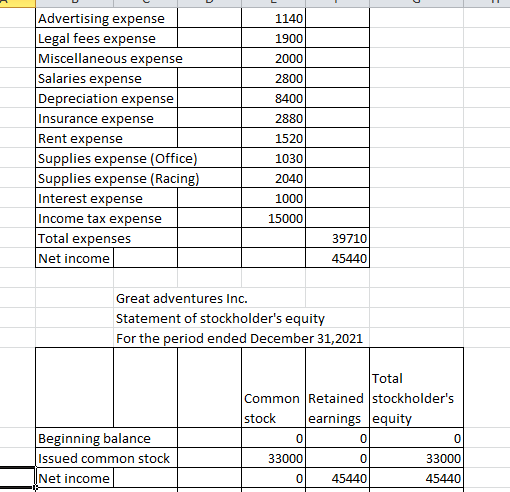510x492 pixels.
Task: Click the Insurance expense label
Action: coord(96,118)
